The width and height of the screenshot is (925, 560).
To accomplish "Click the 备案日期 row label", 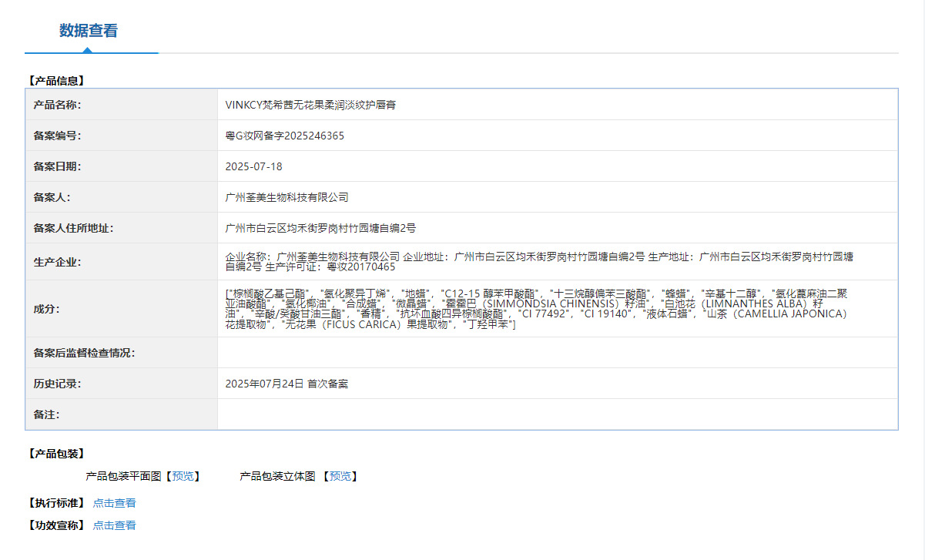I will tap(57, 166).
